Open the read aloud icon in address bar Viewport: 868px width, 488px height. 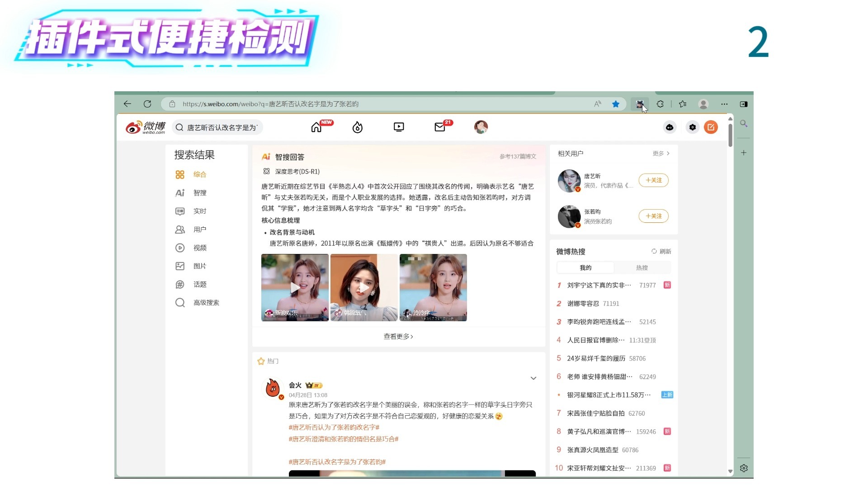598,104
